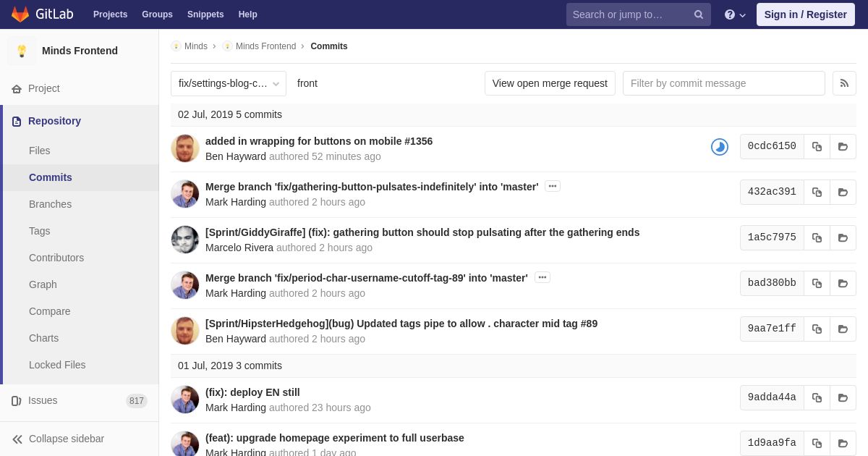Copy commit SHA 0cdc6150

[x=817, y=146]
